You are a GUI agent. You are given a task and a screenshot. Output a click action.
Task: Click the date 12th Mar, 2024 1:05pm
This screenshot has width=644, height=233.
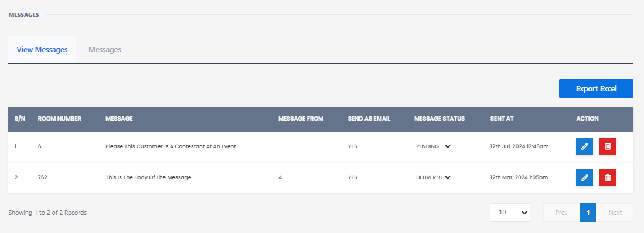519,177
